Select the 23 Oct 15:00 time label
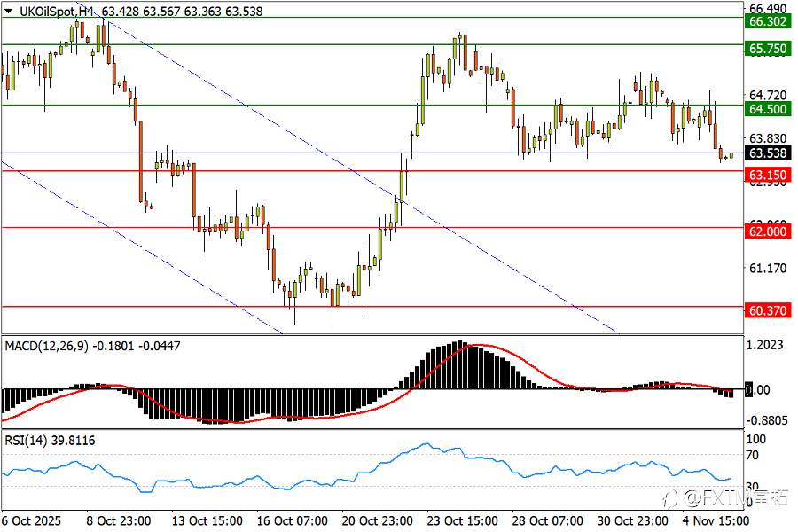The image size is (798, 532). pos(462,521)
